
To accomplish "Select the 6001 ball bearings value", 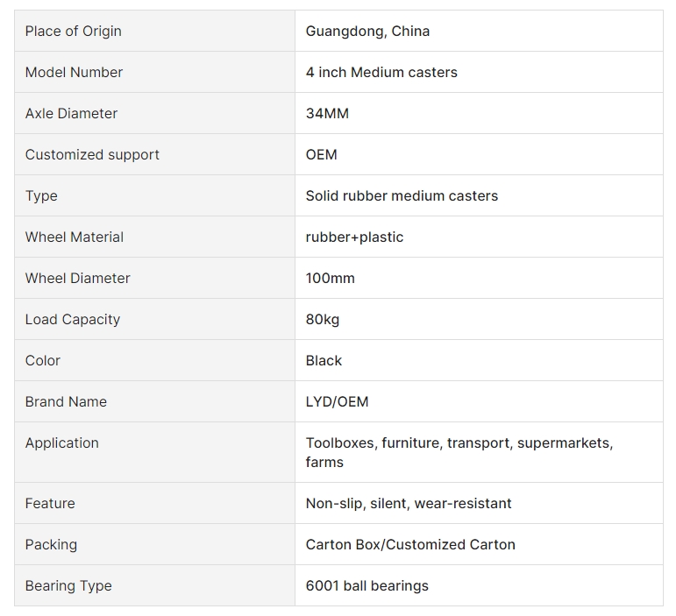I will pos(366,585).
